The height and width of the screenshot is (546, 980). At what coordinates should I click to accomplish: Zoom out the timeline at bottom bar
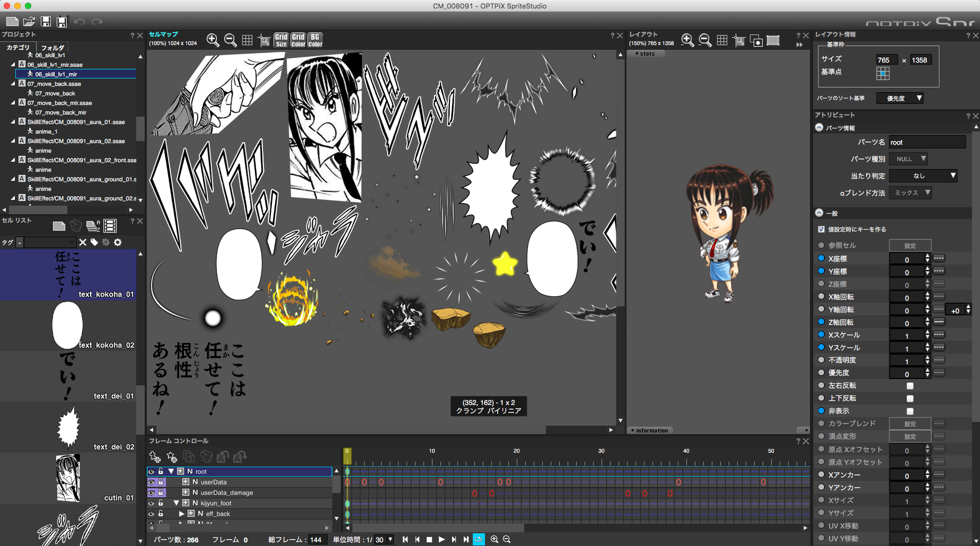(x=507, y=539)
